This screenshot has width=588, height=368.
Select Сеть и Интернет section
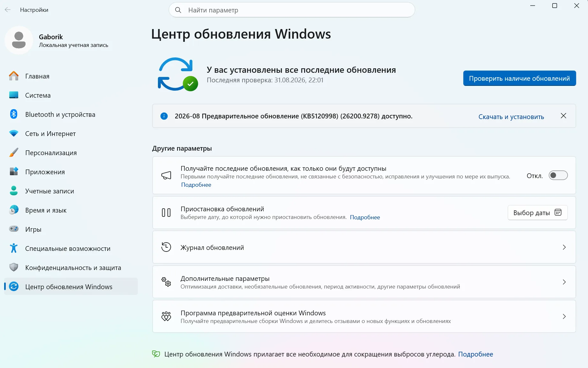point(71,133)
